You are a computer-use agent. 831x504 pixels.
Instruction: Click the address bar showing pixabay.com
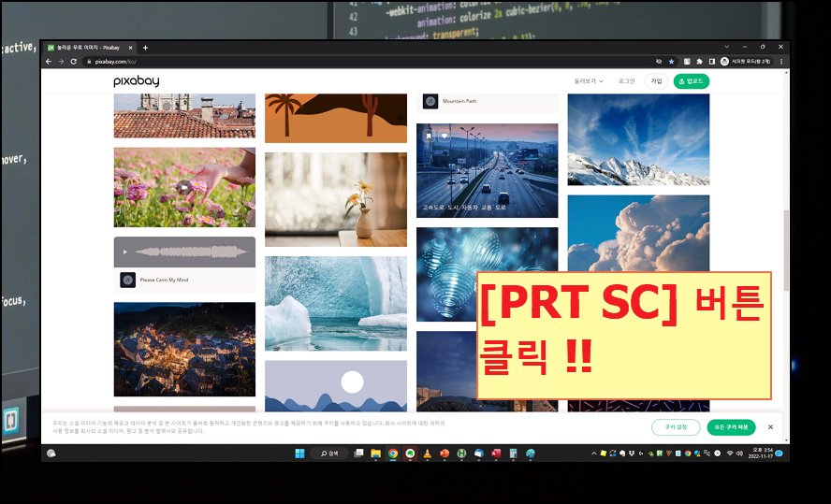coord(366,62)
